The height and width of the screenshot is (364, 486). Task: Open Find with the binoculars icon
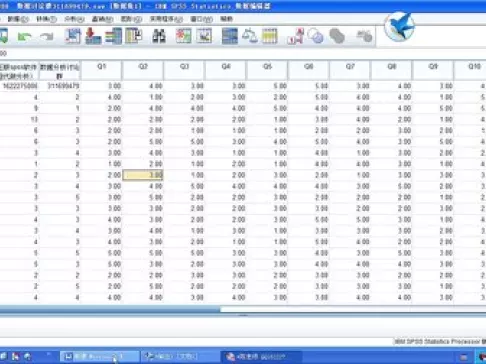click(x=159, y=36)
